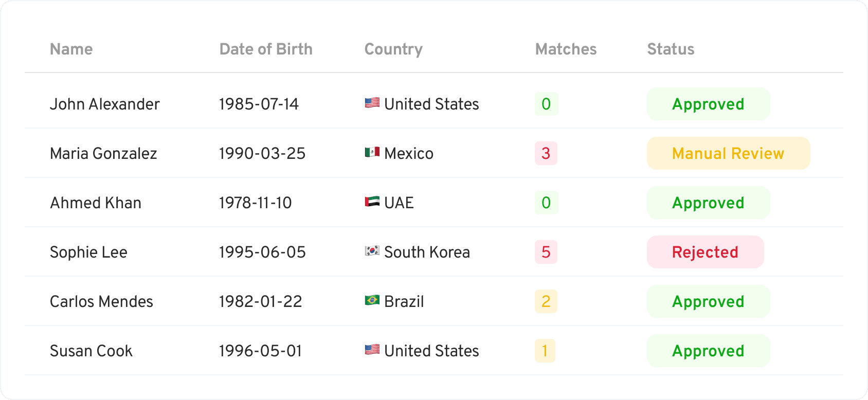The image size is (868, 400).
Task: Click the Rejected status for Sophie Lee
Action: [706, 252]
